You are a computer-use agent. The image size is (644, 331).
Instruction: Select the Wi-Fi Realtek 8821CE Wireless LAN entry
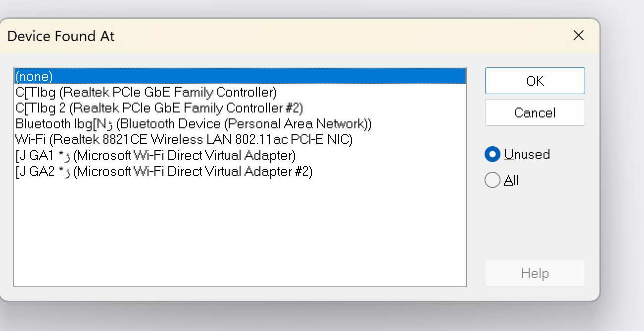[x=184, y=140]
